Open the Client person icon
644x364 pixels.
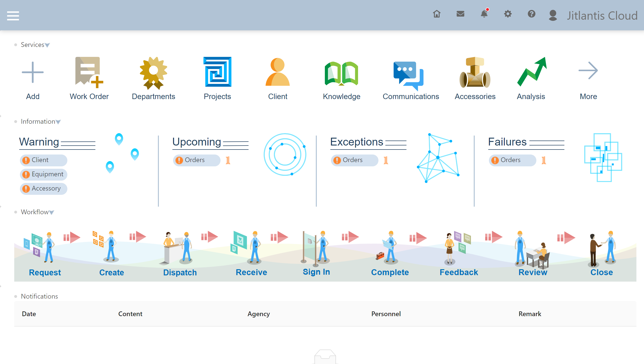[x=278, y=72]
